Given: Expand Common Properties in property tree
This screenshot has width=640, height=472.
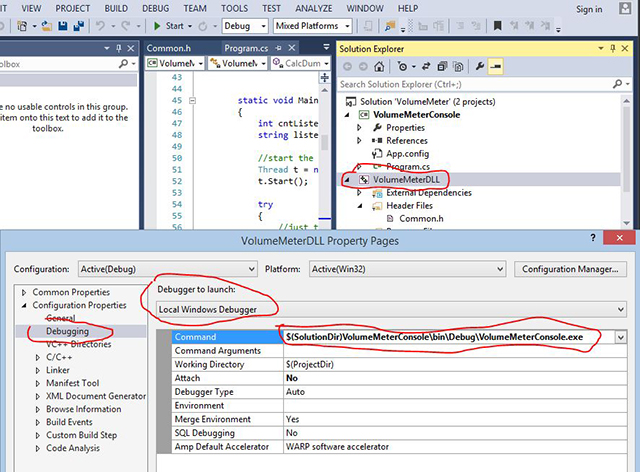Looking at the screenshot, I should [24, 292].
